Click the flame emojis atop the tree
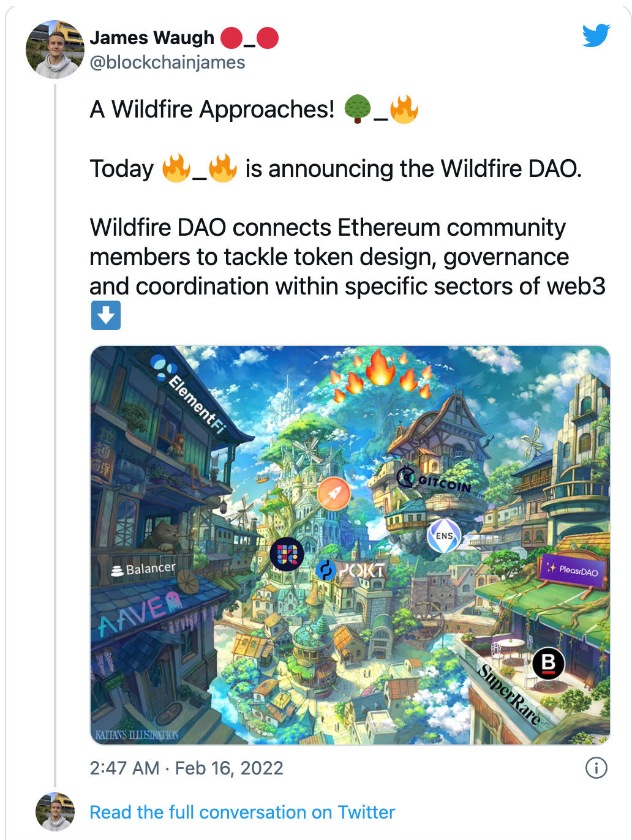 382,375
